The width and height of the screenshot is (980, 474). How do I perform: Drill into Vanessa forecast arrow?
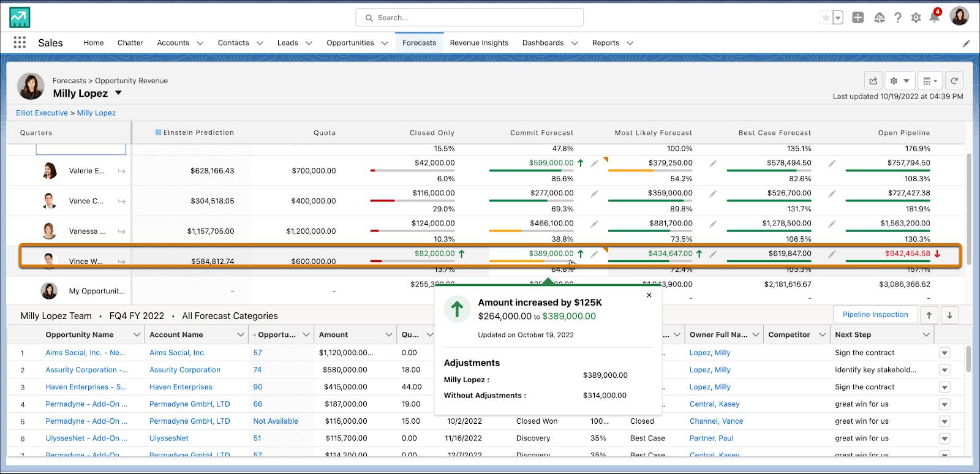tap(121, 231)
